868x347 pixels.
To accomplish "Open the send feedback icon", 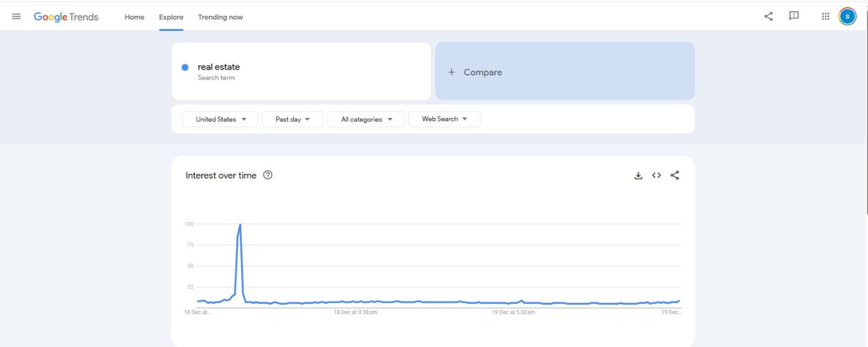I will point(794,16).
